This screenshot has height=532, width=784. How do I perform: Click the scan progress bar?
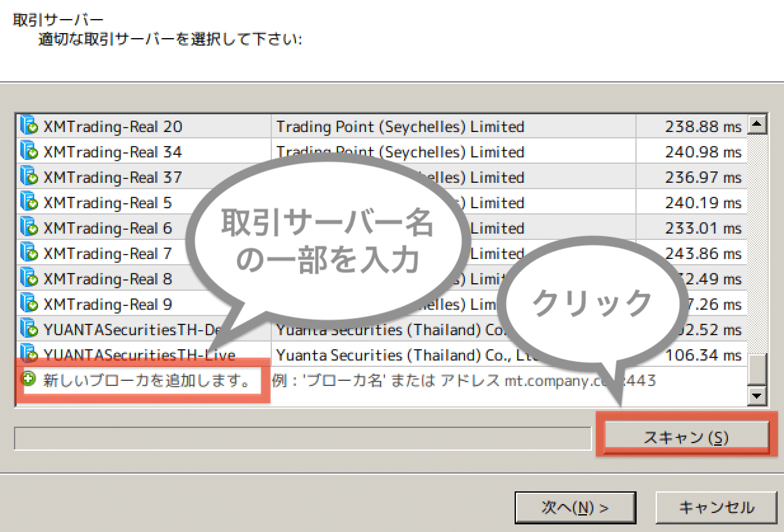click(x=302, y=438)
